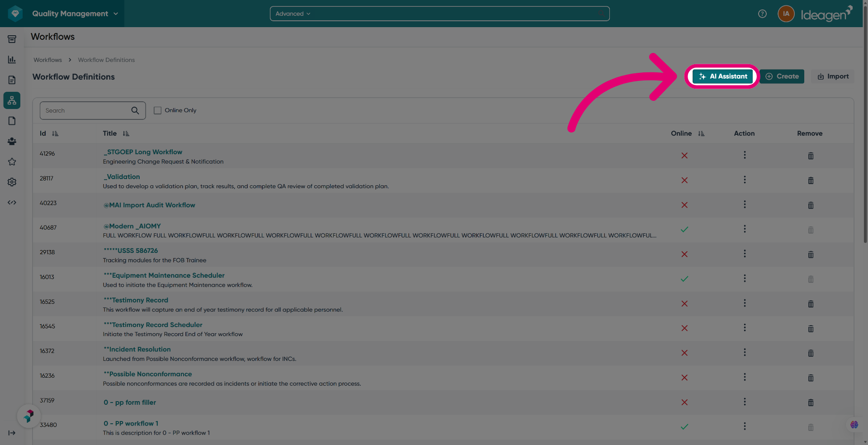Click the Ideagen shield logo top left
Image resolution: width=868 pixels, height=445 pixels.
coord(15,14)
